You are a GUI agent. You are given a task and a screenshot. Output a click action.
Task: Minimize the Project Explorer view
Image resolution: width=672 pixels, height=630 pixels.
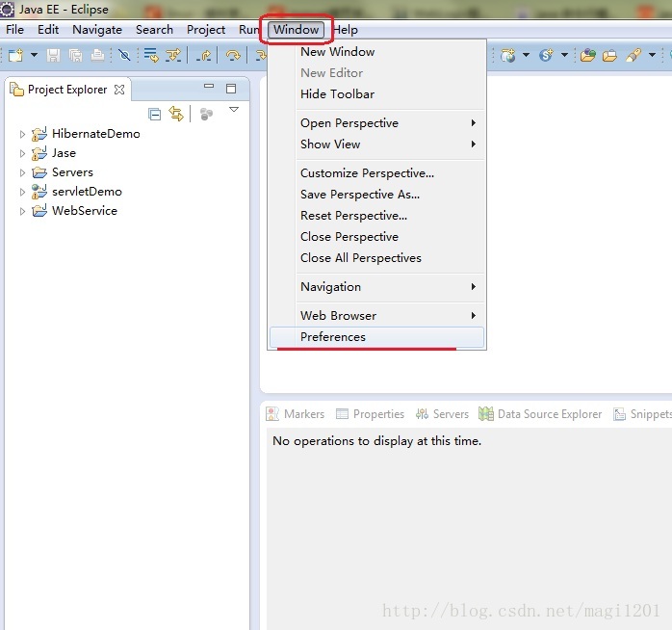(209, 86)
